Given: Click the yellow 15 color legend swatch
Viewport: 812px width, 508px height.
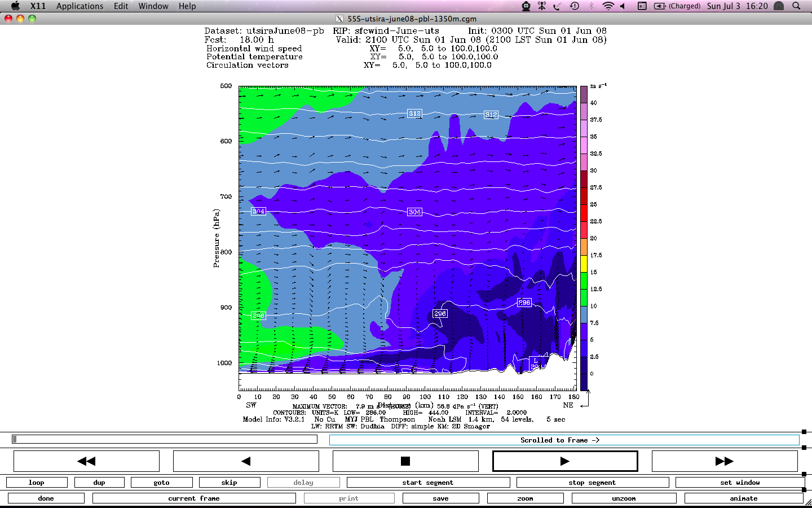Looking at the screenshot, I should 584,264.
